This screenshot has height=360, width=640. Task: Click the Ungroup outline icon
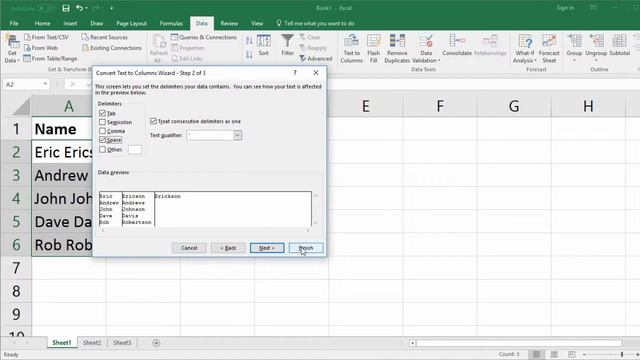(596, 49)
